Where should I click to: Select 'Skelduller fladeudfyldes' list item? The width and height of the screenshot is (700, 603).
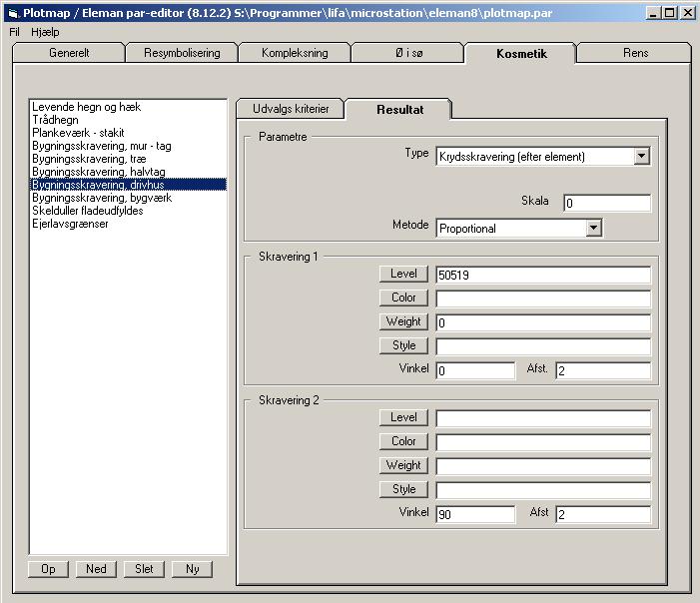coord(129,211)
